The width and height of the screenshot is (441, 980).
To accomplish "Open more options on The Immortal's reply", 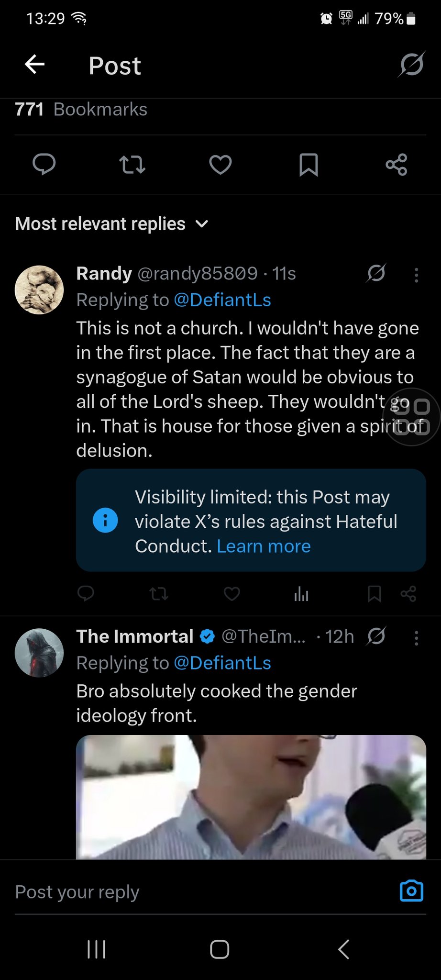I will [x=417, y=638].
